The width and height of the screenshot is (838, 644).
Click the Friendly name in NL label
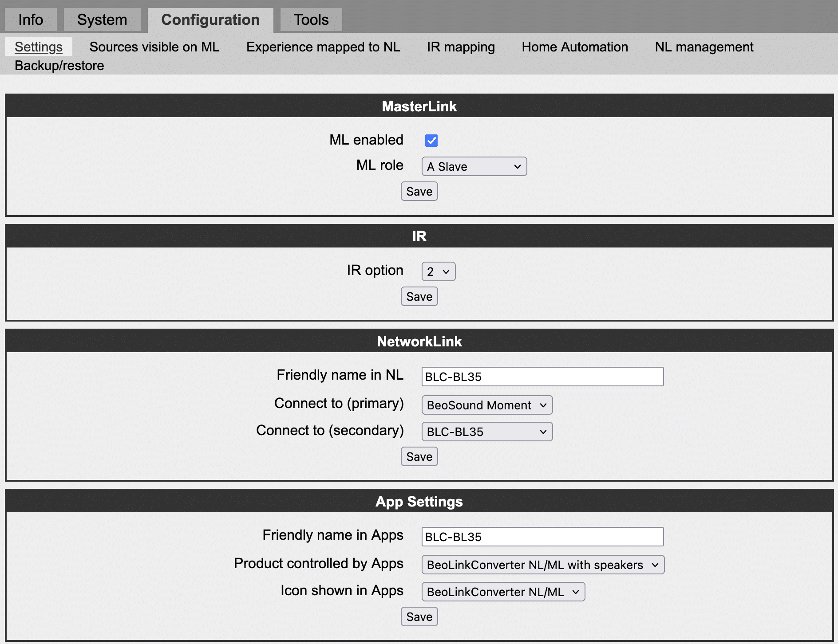[x=340, y=375]
